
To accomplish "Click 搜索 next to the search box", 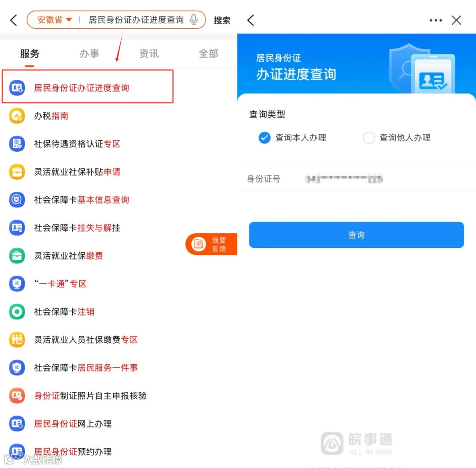I will pos(222,20).
